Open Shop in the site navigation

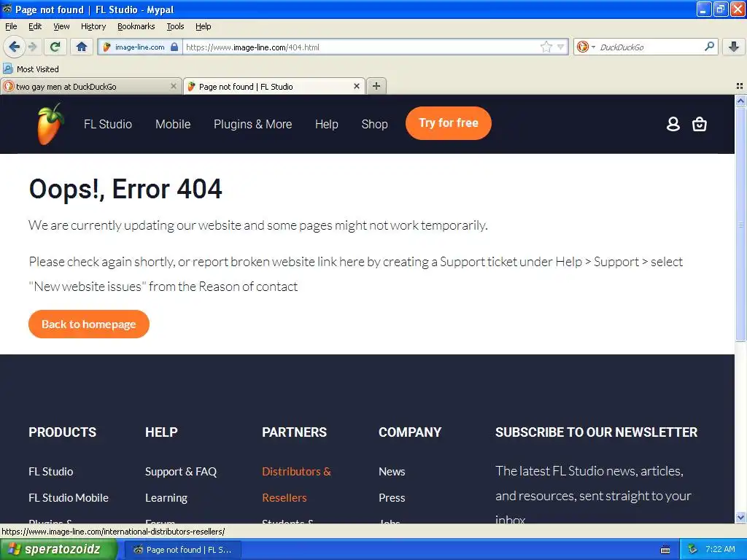tap(374, 124)
